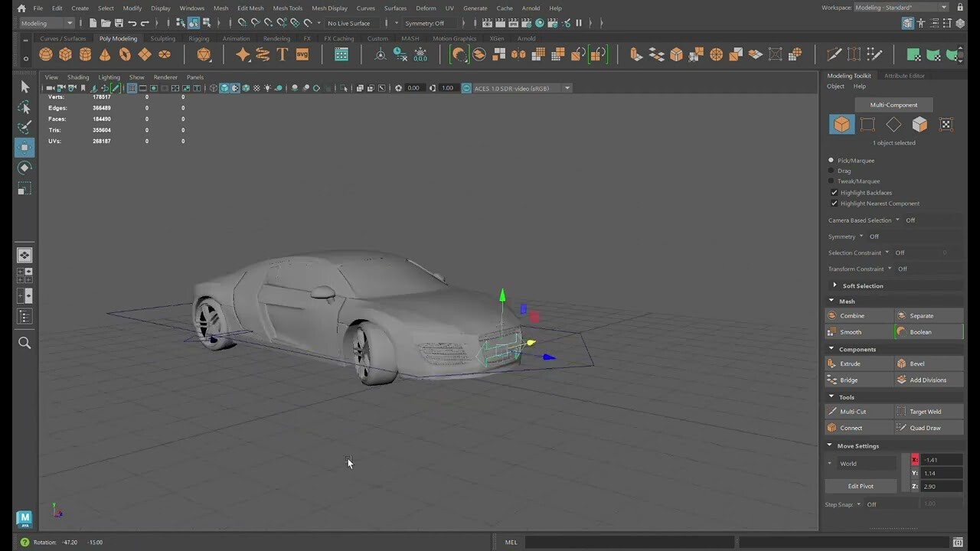Image resolution: width=980 pixels, height=551 pixels.
Task: Uncheck Highlight Backfaces checkbox
Action: click(834, 193)
